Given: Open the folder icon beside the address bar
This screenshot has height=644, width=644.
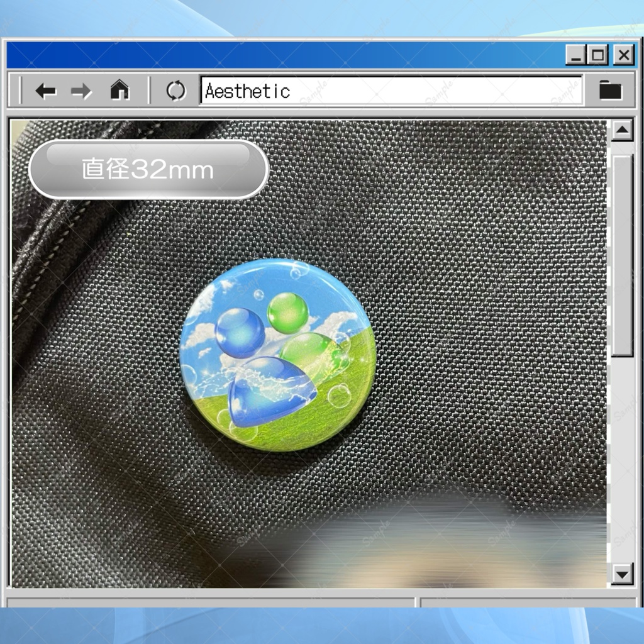Looking at the screenshot, I should click(x=610, y=90).
